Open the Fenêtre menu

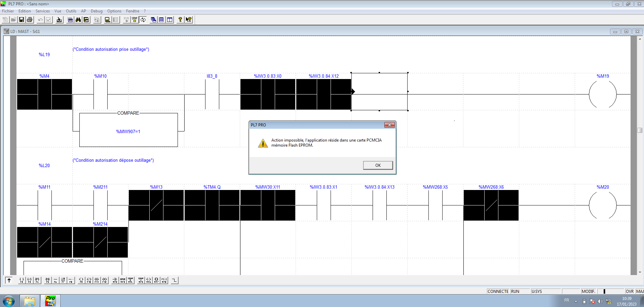(x=132, y=11)
